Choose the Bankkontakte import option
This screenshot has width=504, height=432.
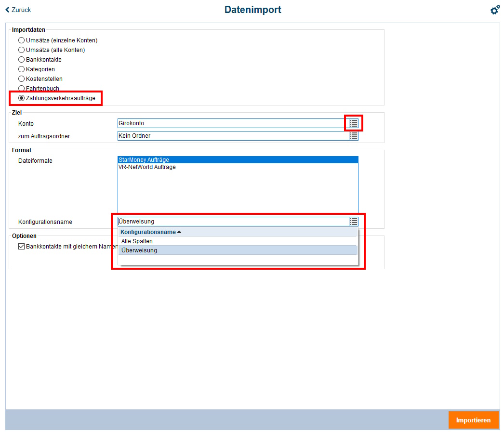[x=21, y=60]
